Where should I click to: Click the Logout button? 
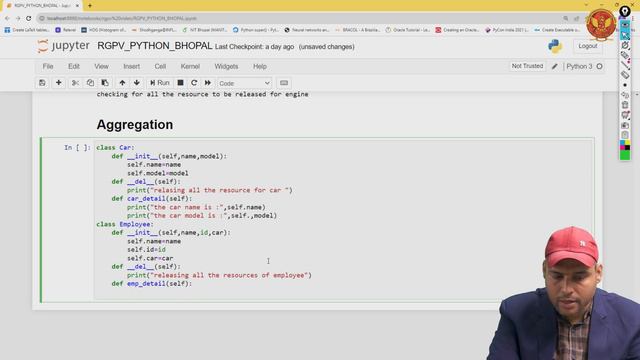pos(587,46)
